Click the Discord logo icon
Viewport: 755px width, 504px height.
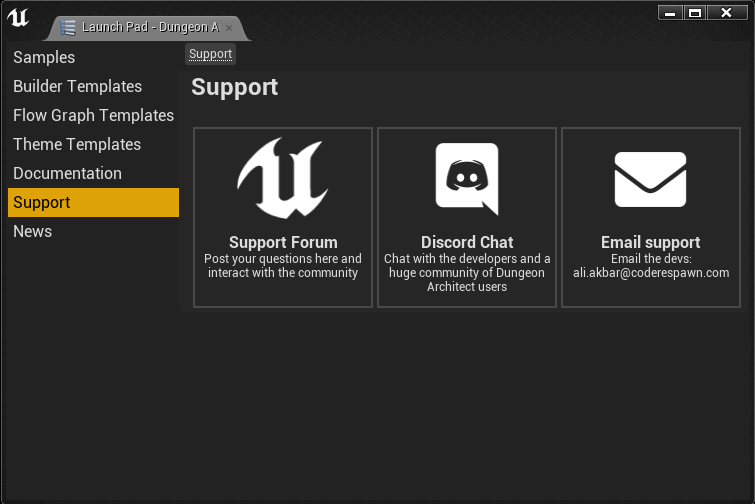467,179
